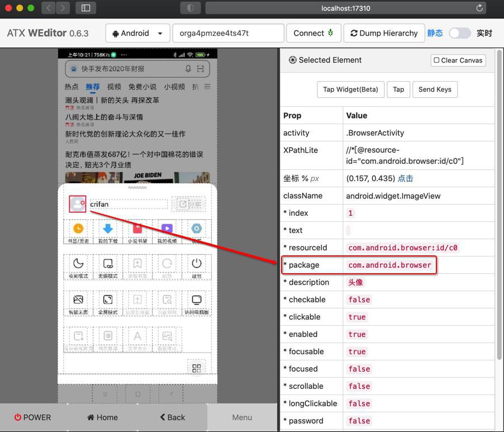This screenshot has width=504, height=432.
Task: Tap the microphone icon in phone search bar
Action: (x=188, y=69)
